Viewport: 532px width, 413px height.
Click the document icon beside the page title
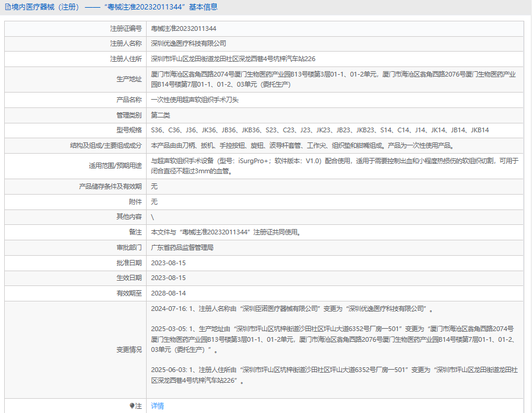point(8,7)
